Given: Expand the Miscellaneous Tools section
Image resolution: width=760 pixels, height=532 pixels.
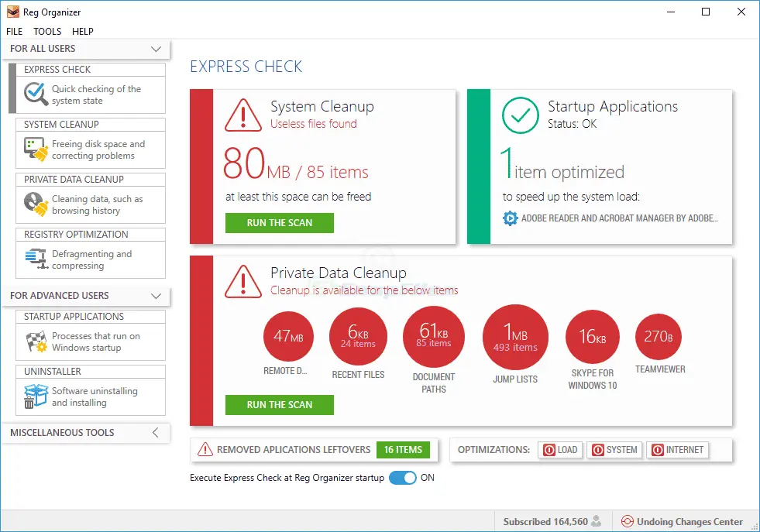Looking at the screenshot, I should pyautogui.click(x=155, y=433).
